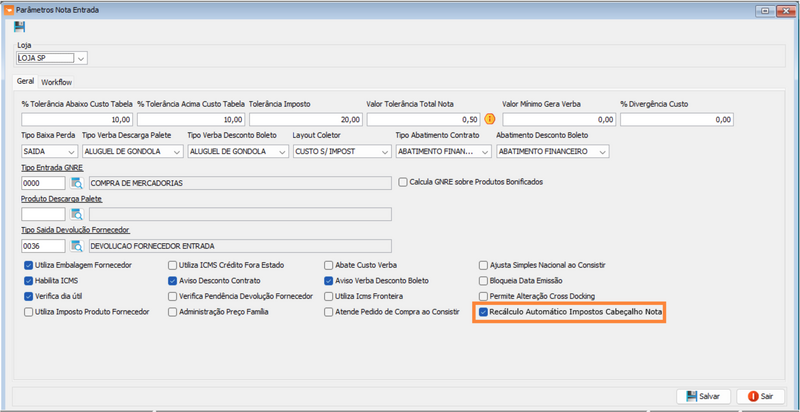The height and width of the screenshot is (412, 800).
Task: Open search lookup for Tipo Saída Devolução Fornecedor
Action: click(77, 246)
